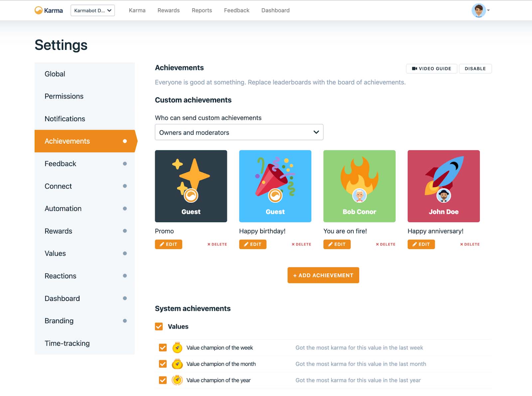Click Bob Conor's avatar on fire card
This screenshot has height=396, width=532.
pyautogui.click(x=359, y=196)
